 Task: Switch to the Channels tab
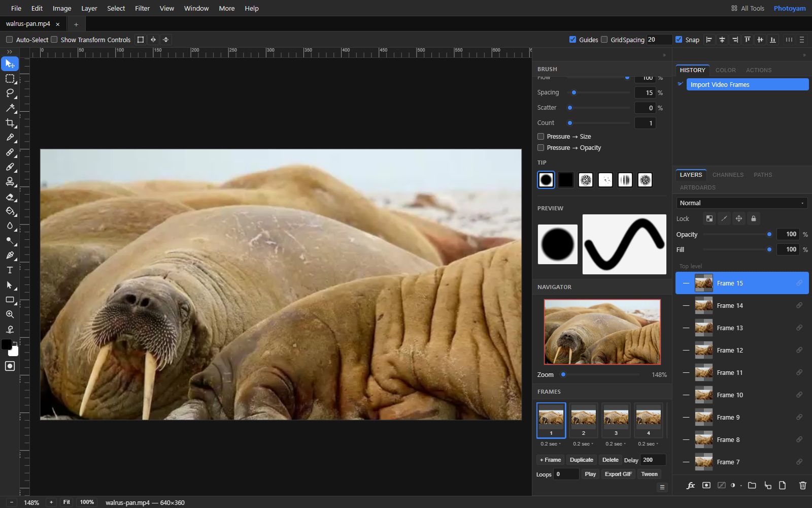[x=728, y=175]
